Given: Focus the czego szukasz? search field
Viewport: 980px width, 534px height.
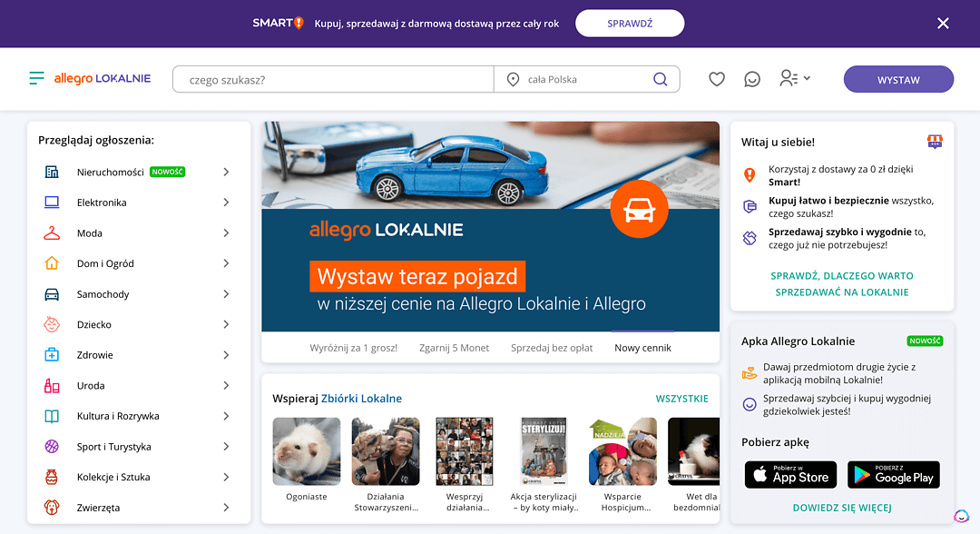Looking at the screenshot, I should 333,79.
